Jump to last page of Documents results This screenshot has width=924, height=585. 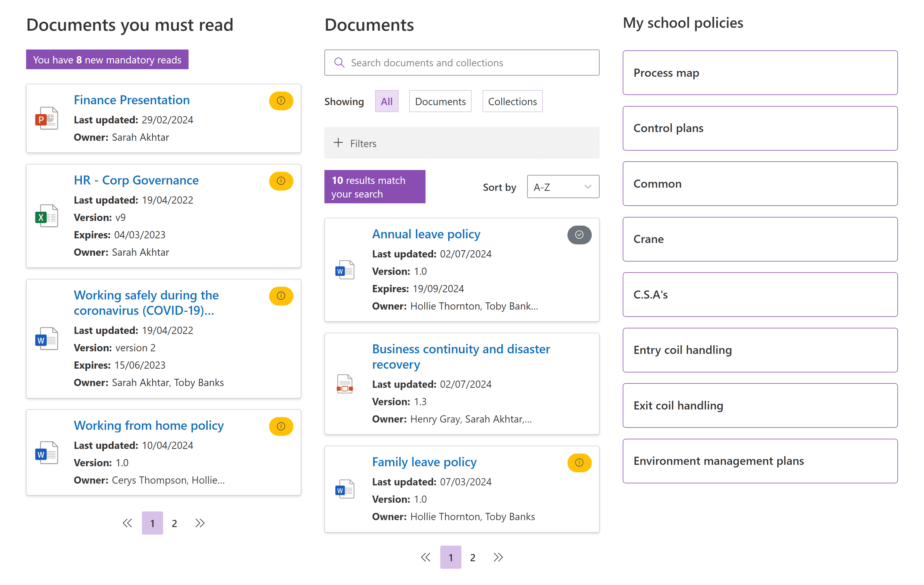498,557
